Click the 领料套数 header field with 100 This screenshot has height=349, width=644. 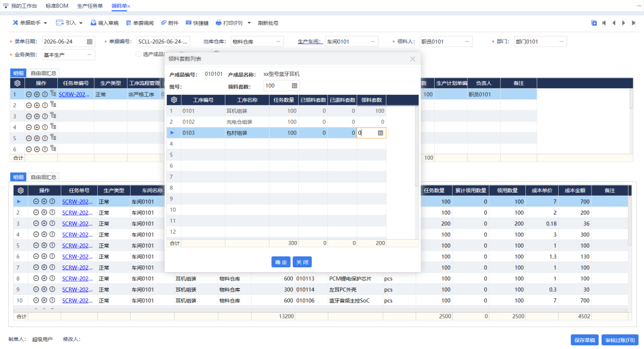(281, 85)
